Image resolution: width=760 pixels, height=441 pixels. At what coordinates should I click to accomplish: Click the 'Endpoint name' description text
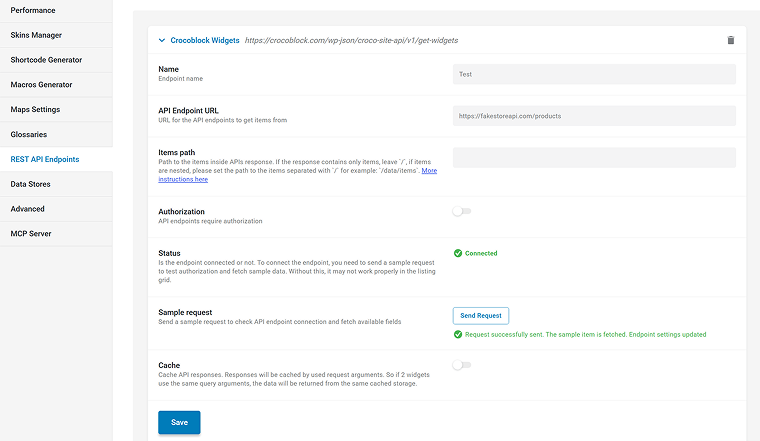pyautogui.click(x=181, y=79)
